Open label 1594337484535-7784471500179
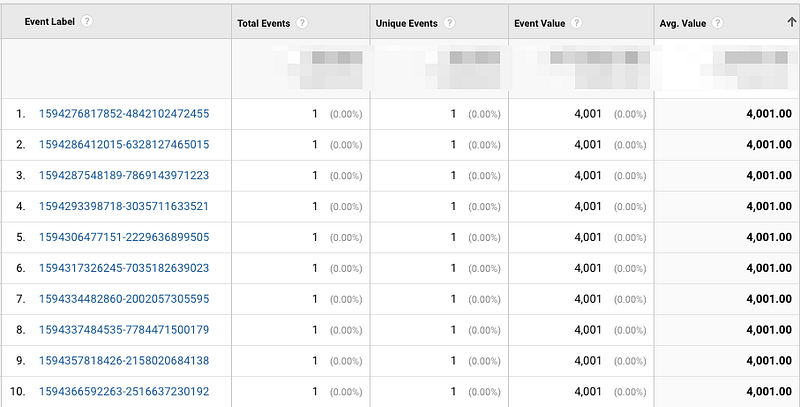Image resolution: width=800 pixels, height=407 pixels. (124, 330)
